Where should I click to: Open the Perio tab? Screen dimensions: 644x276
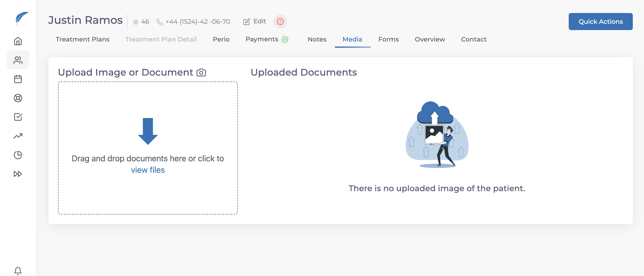pyautogui.click(x=221, y=39)
